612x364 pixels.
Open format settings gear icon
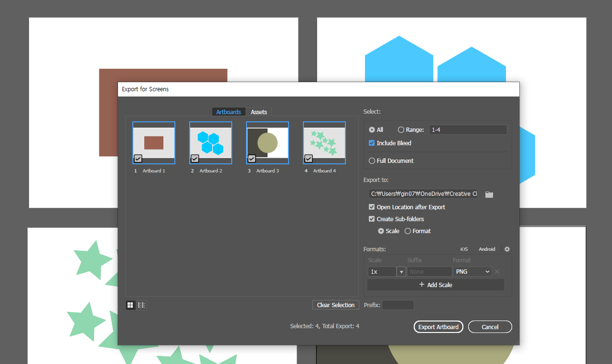(x=507, y=249)
